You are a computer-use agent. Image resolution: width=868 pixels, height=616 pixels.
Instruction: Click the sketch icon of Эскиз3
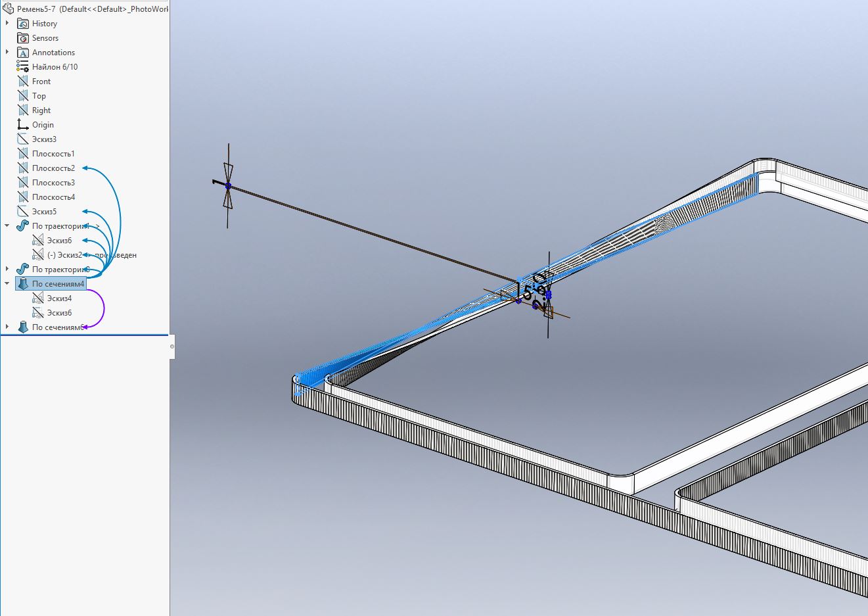[23, 139]
